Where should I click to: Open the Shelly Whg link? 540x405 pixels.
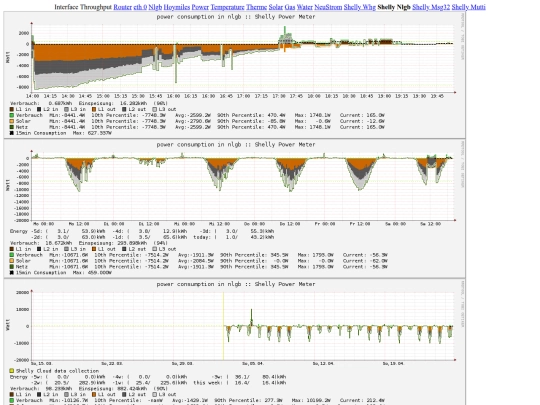[x=360, y=7]
